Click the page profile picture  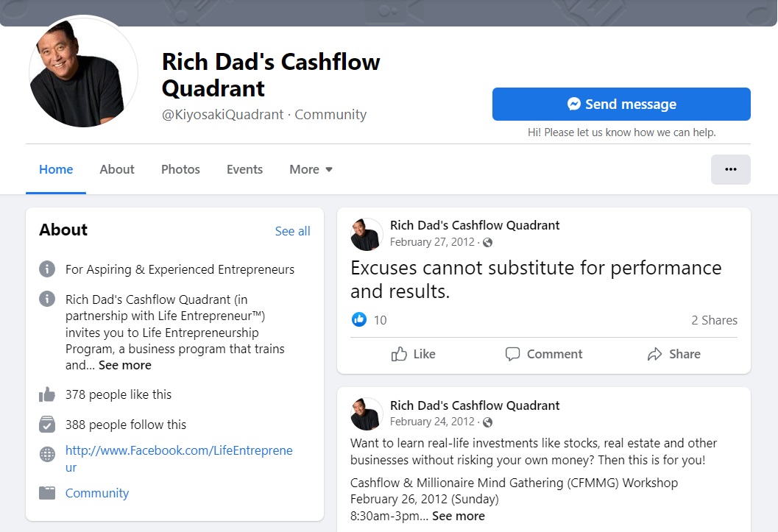(x=83, y=73)
